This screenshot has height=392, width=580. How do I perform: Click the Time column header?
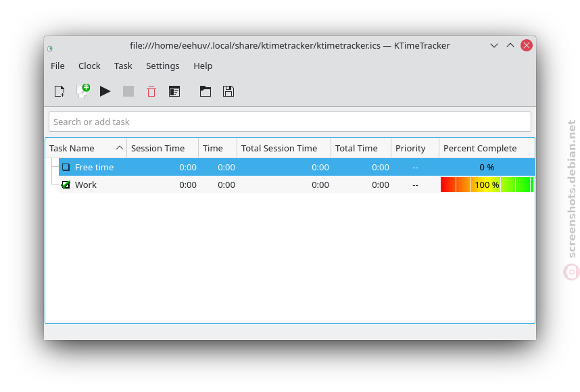(218, 148)
